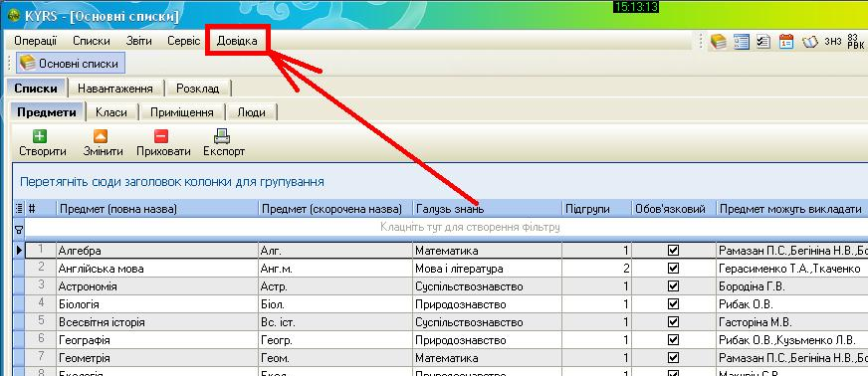Click the KYRS application icon in the title bar
868x376 pixels.
(13, 15)
